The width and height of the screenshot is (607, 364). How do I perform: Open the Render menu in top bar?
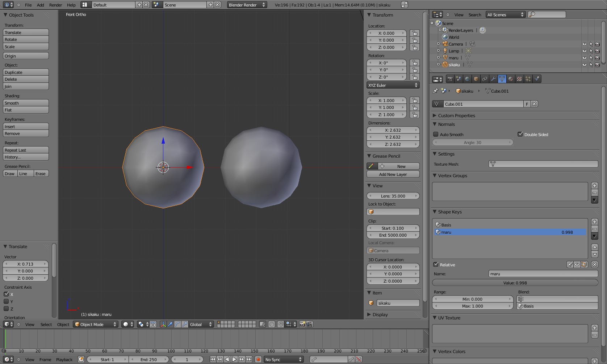55,5
